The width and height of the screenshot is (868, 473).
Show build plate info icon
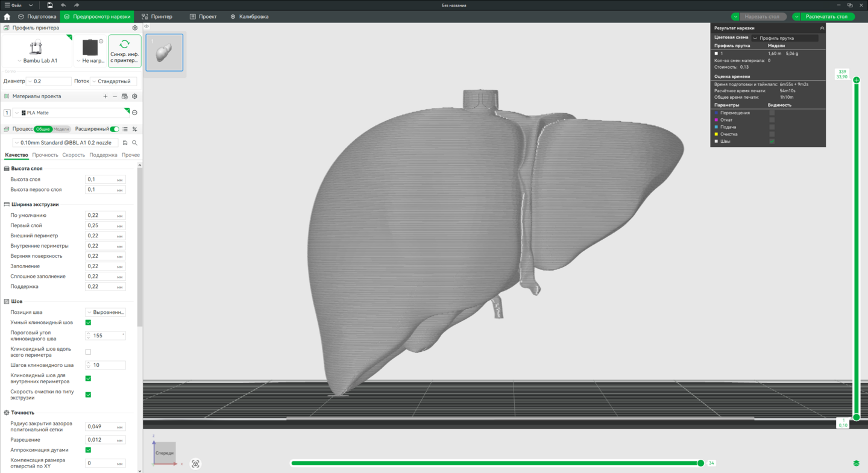[101, 42]
